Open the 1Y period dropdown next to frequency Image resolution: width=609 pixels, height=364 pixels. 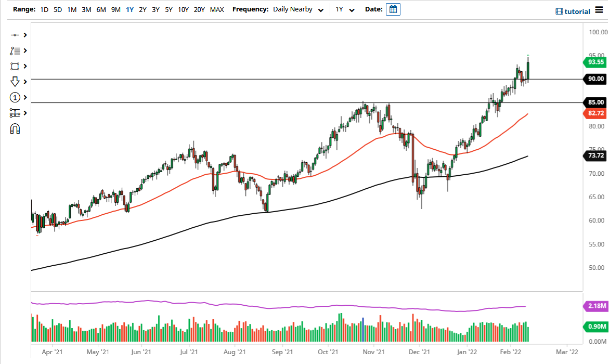346,9
